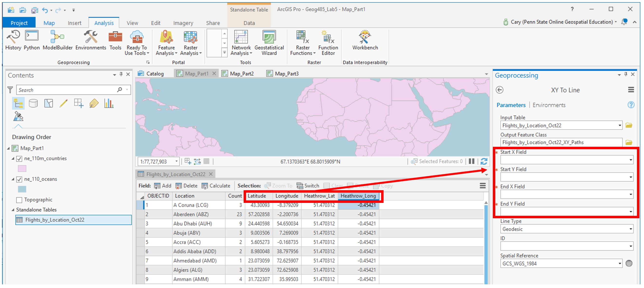Open the Geoprocessing History pane
This screenshot has height=288, width=644.
coord(13,40)
